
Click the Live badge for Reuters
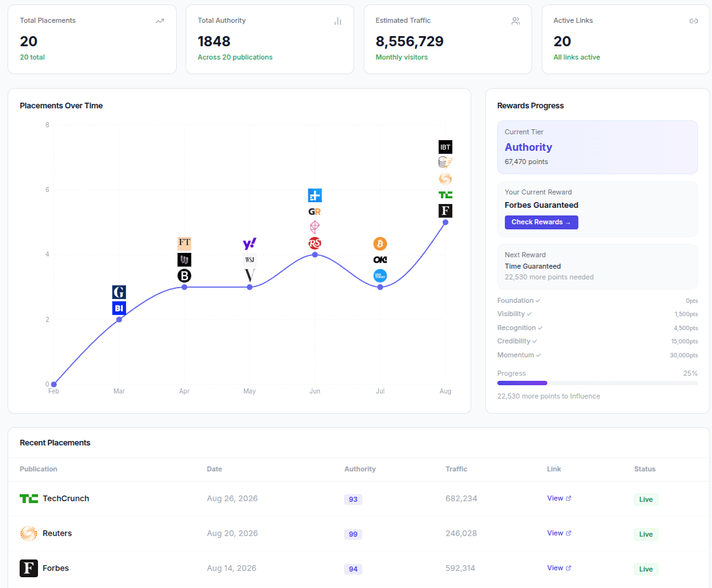(x=645, y=534)
